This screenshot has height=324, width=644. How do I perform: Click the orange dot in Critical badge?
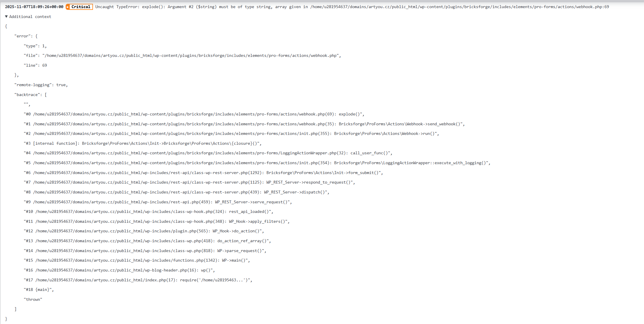click(68, 7)
